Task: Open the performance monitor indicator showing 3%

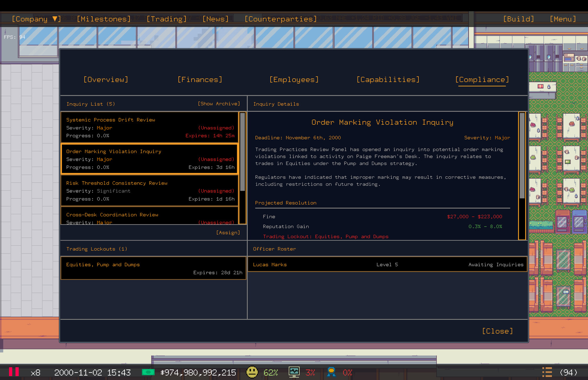Action: tap(294, 372)
